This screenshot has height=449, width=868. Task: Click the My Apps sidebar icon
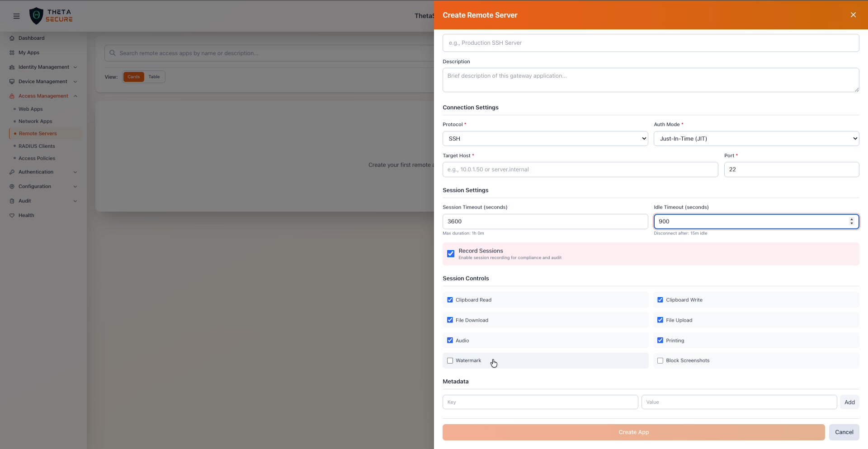pos(12,52)
